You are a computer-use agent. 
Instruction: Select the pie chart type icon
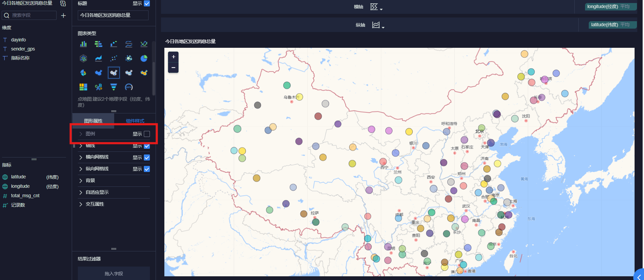click(144, 59)
